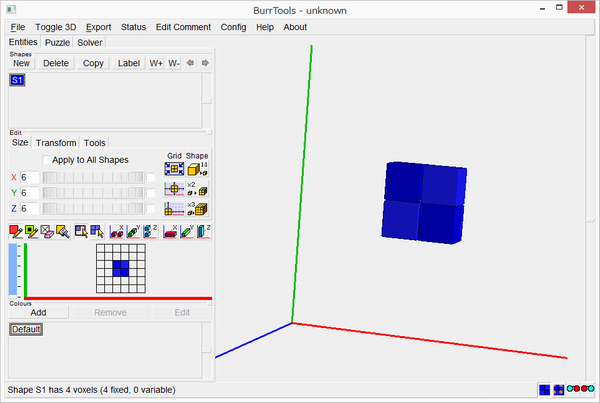Screen dimensions: 600x403
Task: Tick the checkbox next to the Z slider
Action: tap(150, 209)
